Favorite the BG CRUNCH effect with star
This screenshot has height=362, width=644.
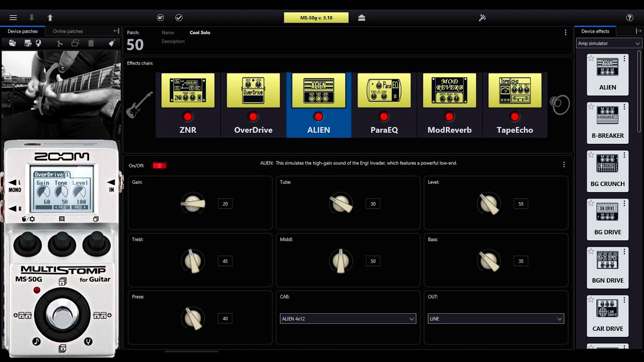click(x=591, y=155)
